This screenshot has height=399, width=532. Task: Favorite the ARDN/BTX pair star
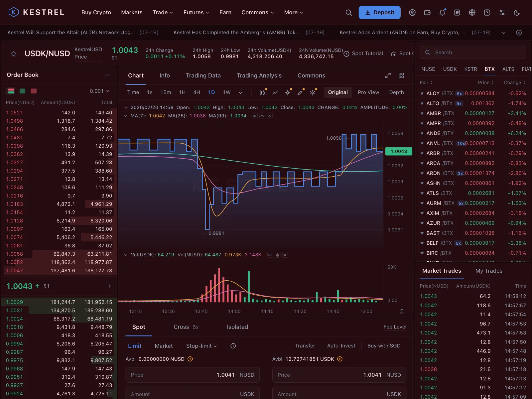[422, 173]
